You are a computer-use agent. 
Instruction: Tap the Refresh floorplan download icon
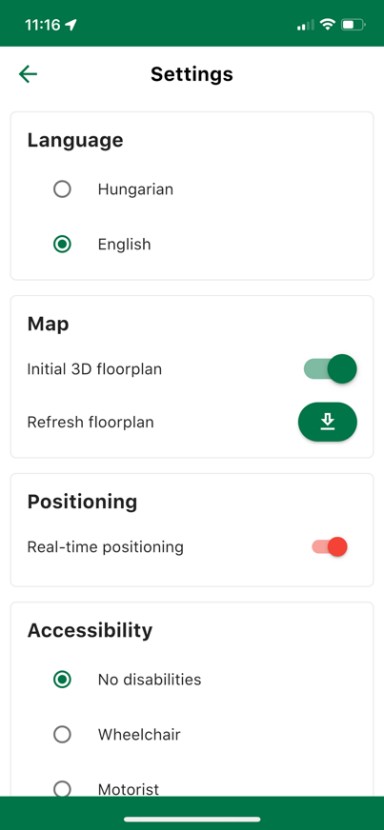pos(327,422)
